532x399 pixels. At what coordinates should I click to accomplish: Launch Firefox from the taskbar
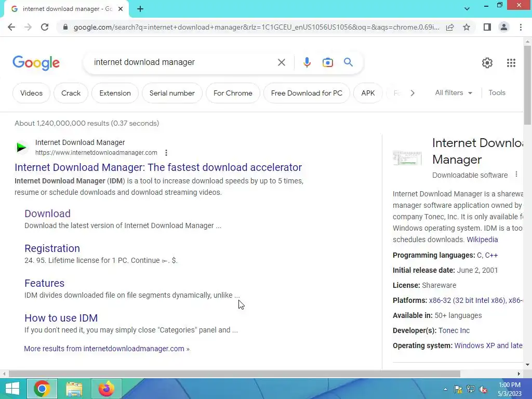tap(106, 389)
